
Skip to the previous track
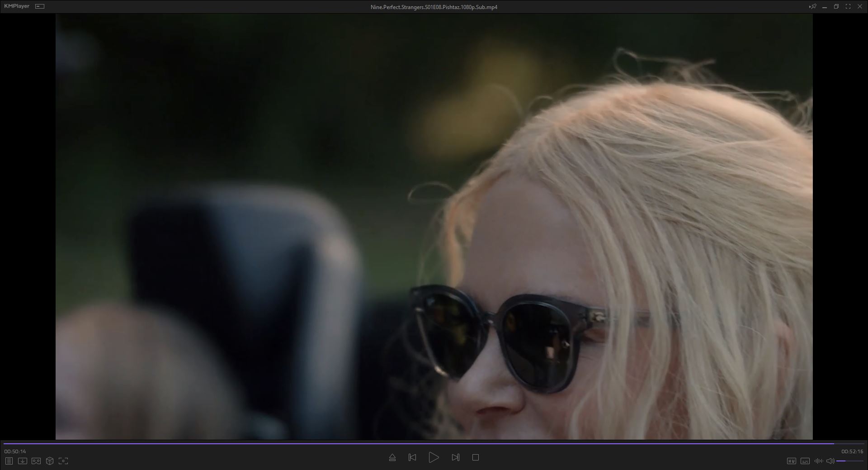point(412,458)
